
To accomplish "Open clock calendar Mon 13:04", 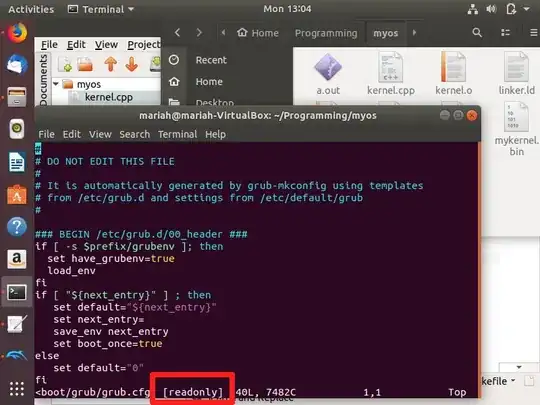I will (287, 9).
